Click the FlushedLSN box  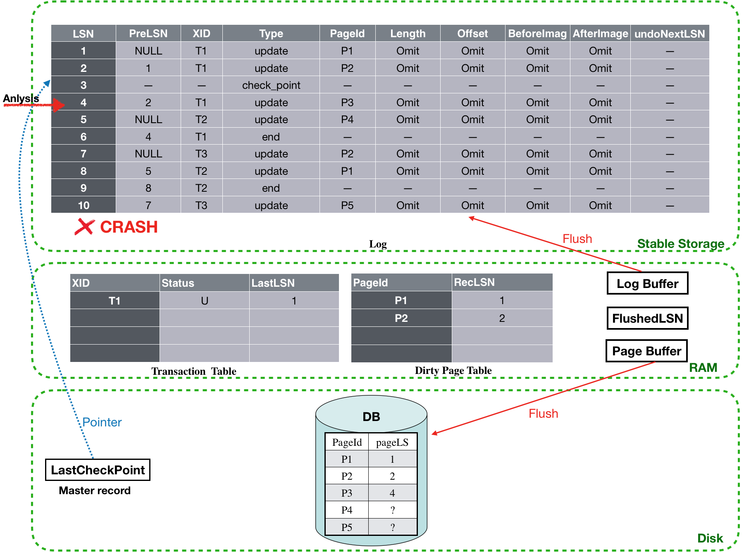(x=647, y=318)
